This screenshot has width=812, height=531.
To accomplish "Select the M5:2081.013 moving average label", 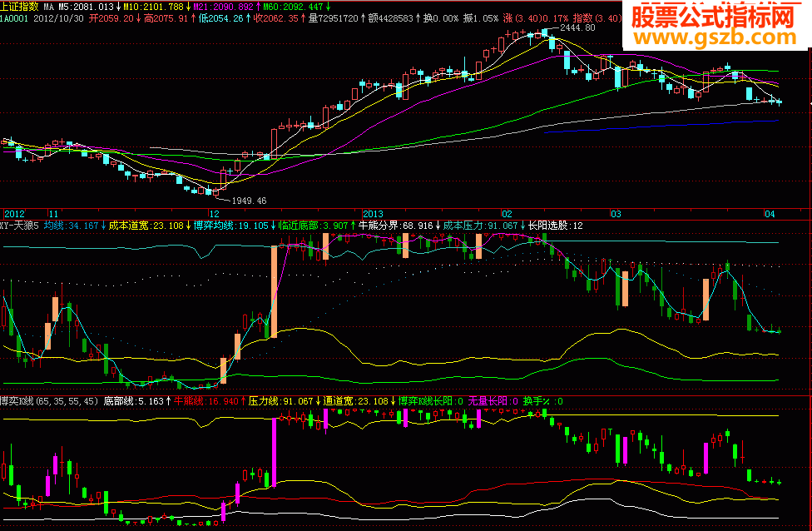I will pos(85,7).
